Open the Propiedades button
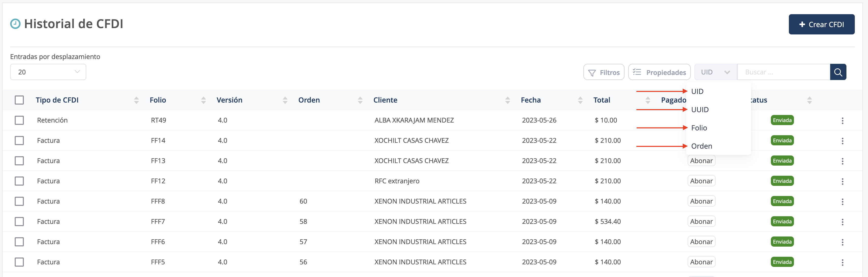The height and width of the screenshot is (277, 868). tap(659, 72)
